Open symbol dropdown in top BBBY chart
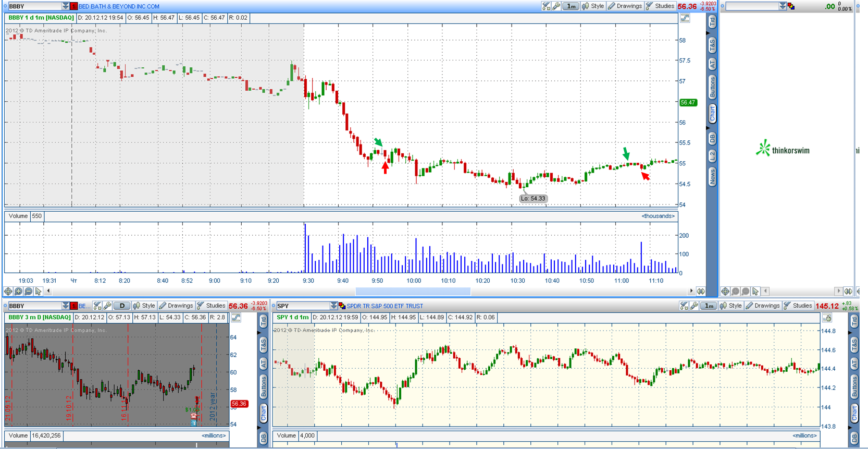 [65, 6]
